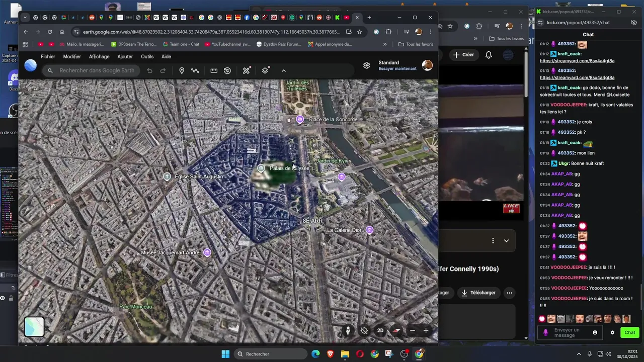Click the Parc Monceau map label
This screenshot has width=644, height=362.
pyautogui.click(x=135, y=307)
